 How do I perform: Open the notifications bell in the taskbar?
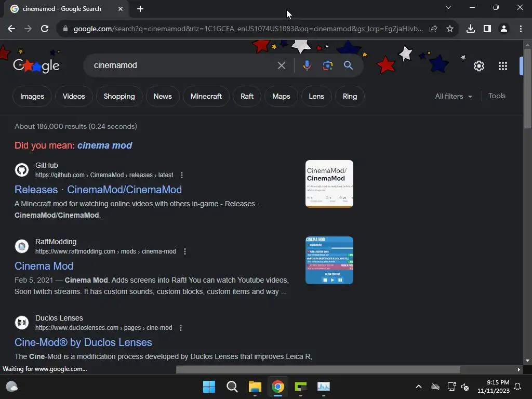tap(518, 387)
